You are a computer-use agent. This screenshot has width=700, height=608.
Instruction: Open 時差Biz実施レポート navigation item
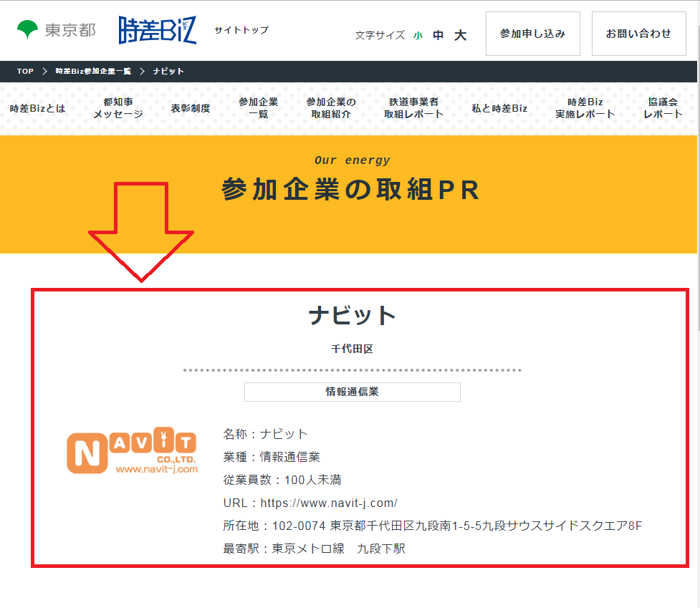pos(585,108)
